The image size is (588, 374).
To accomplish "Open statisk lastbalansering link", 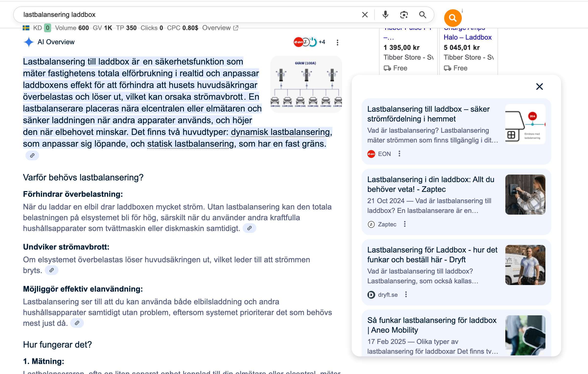I will [x=191, y=144].
